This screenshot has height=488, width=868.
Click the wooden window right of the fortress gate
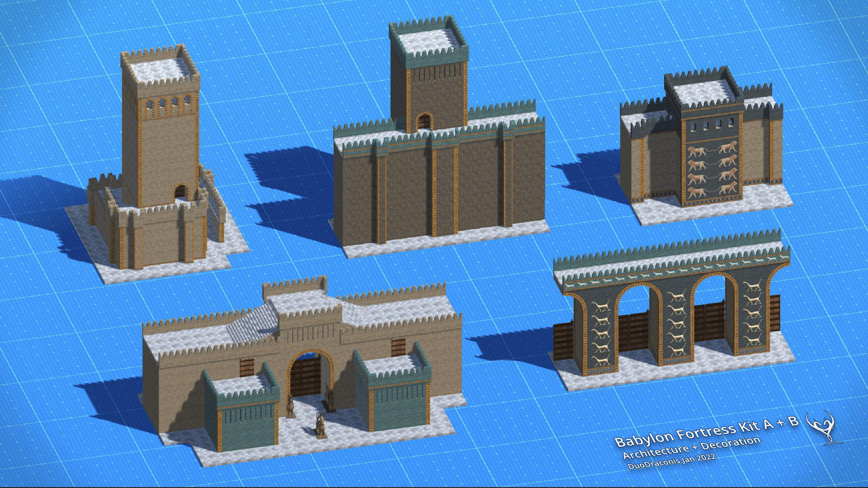point(398,347)
